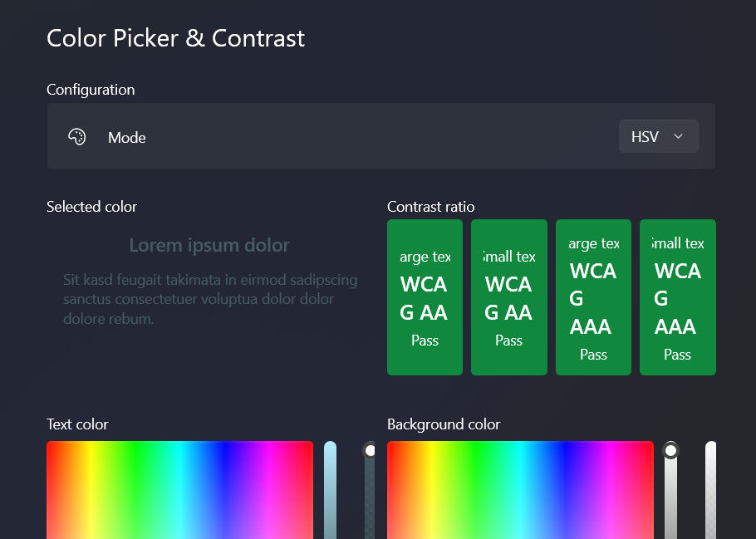
Task: Click the Lorem ipsum dolor preview heading
Action: pos(209,245)
